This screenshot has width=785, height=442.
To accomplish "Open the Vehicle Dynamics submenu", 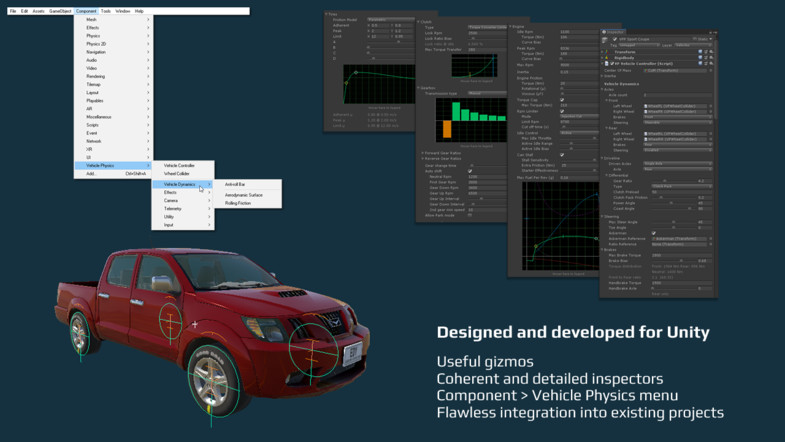I will point(183,184).
